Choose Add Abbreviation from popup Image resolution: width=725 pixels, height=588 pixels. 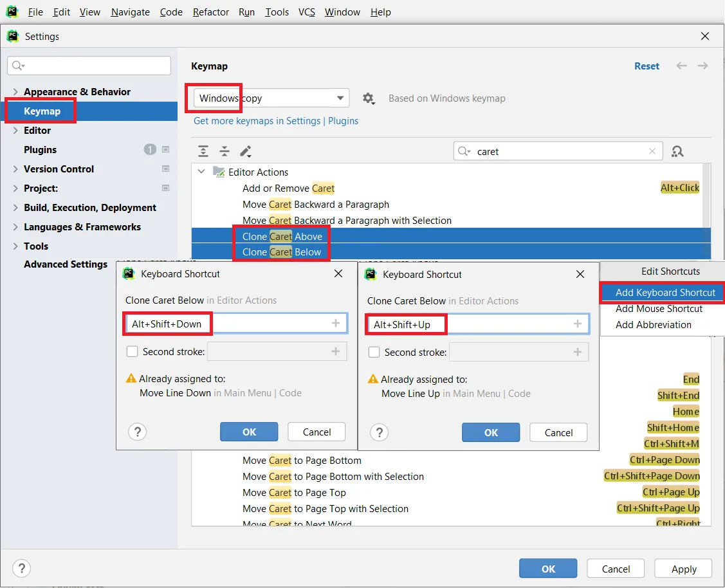point(654,325)
